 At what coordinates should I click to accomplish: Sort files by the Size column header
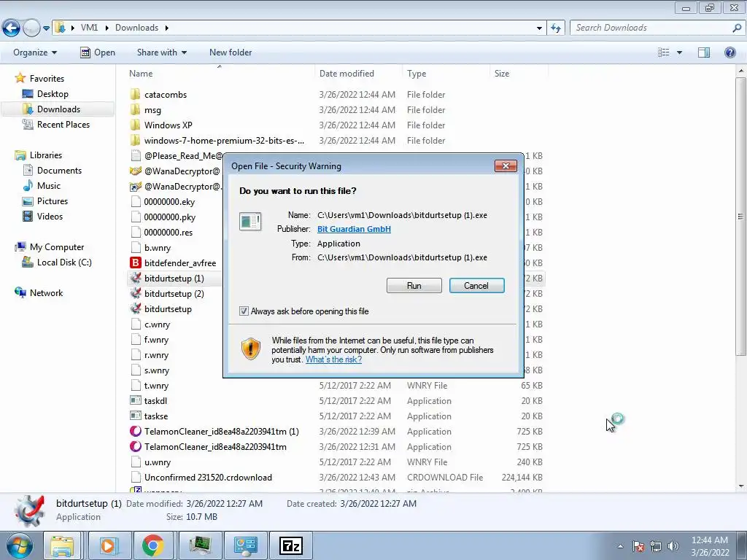pyautogui.click(x=502, y=74)
